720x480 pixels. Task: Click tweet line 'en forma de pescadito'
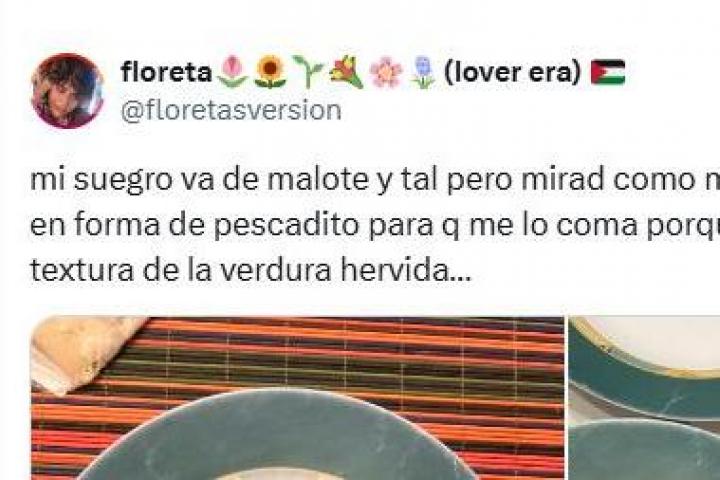[x=375, y=225]
